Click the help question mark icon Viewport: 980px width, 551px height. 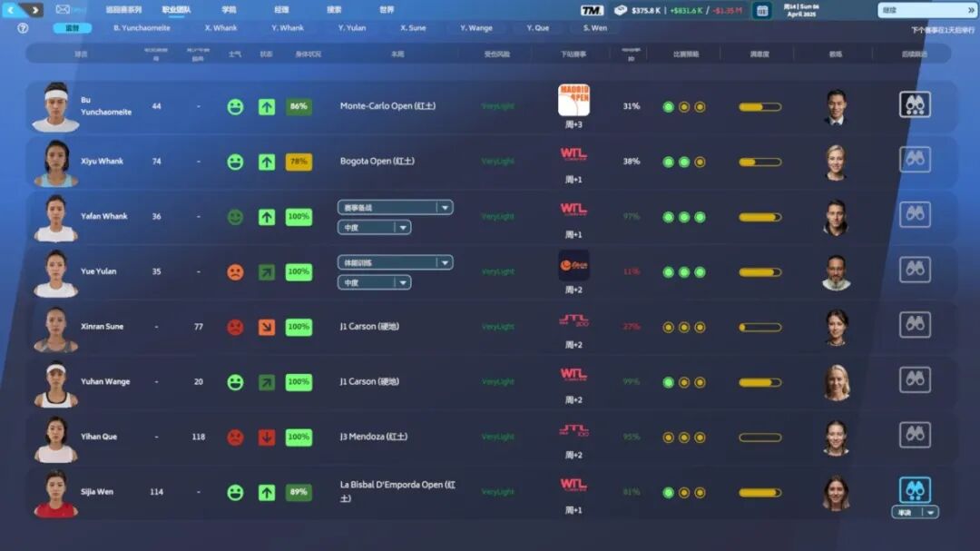(x=23, y=28)
